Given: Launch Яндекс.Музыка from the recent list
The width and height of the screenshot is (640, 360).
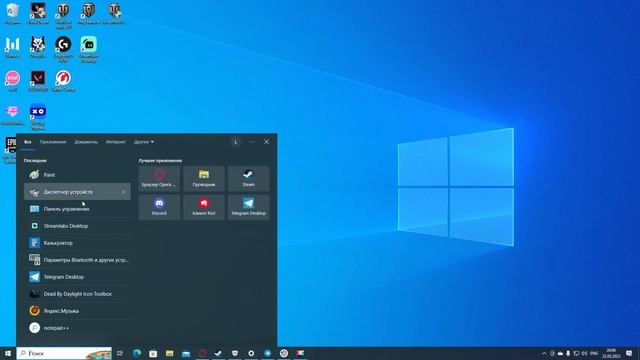Looking at the screenshot, I should coord(77,311).
